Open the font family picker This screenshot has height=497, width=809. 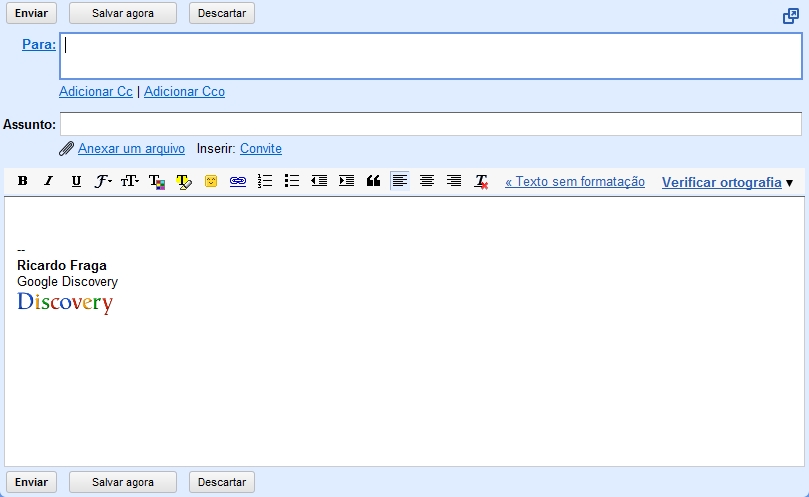103,182
